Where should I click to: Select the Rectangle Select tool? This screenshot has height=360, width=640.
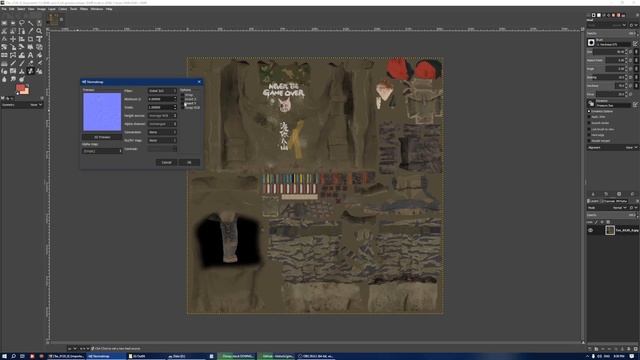pos(4,23)
